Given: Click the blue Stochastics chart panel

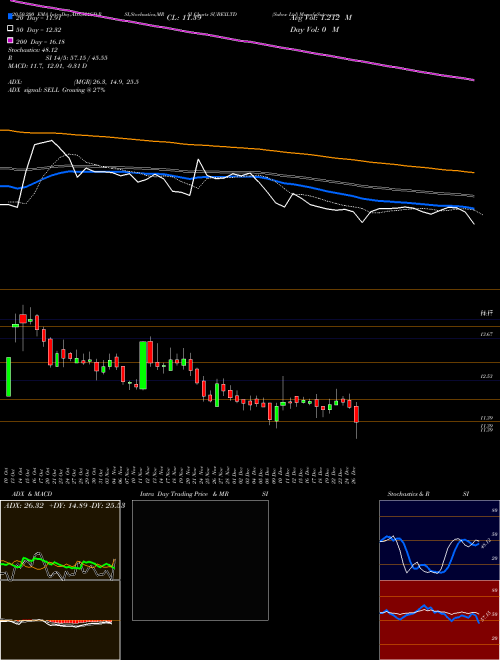Looking at the screenshot, I should tap(439, 540).
